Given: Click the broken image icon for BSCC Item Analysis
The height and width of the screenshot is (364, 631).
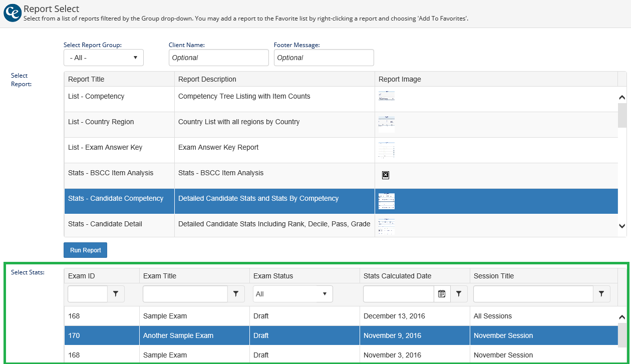Looking at the screenshot, I should 386,175.
